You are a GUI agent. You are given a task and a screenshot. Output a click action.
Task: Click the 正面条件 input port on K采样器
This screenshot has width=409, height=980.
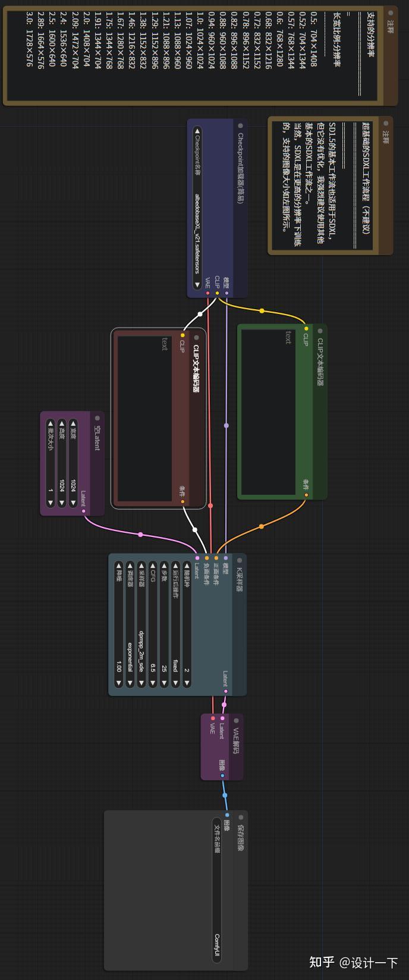[216, 558]
